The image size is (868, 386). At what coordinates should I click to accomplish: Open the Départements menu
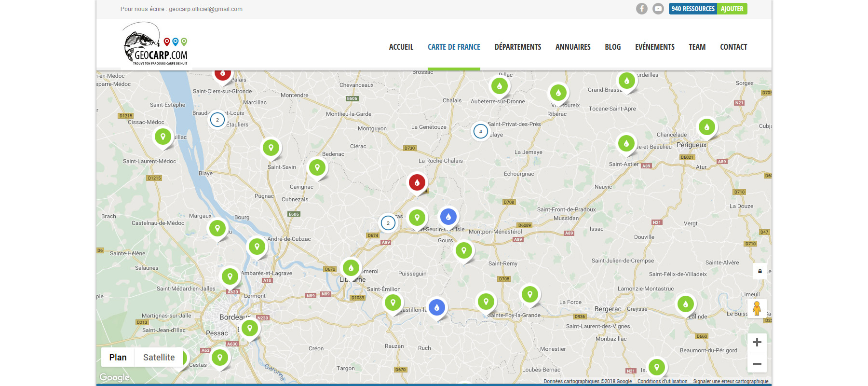[x=518, y=47]
